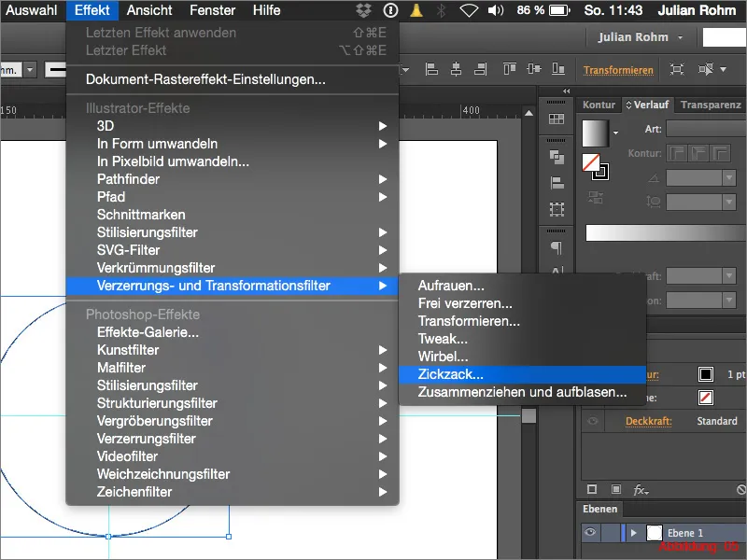The width and height of the screenshot is (747, 560).
Task: Select Aufrauen... effect
Action: tap(522, 286)
